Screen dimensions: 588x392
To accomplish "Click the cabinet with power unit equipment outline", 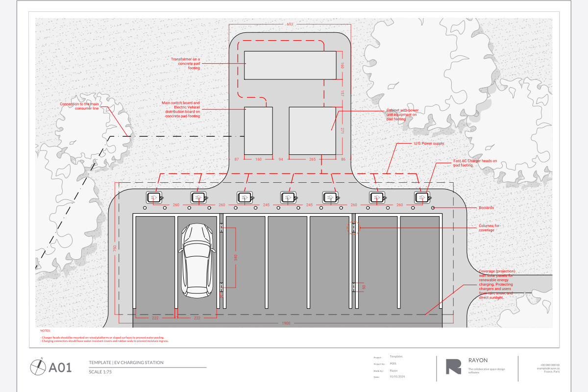I will point(314,130).
